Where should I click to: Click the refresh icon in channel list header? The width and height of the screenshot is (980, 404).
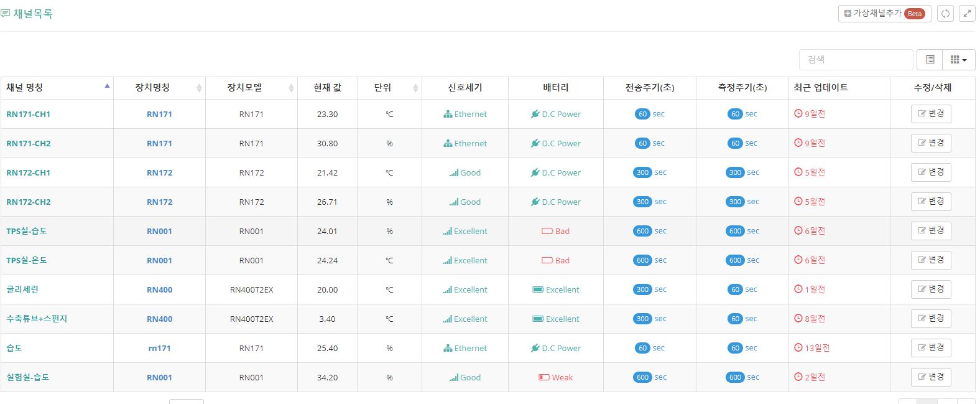point(945,13)
